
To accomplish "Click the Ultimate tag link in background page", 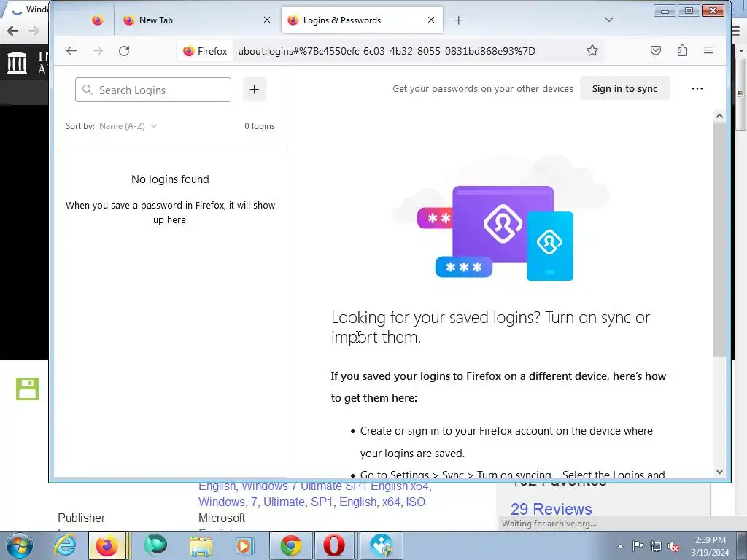I will (284, 502).
